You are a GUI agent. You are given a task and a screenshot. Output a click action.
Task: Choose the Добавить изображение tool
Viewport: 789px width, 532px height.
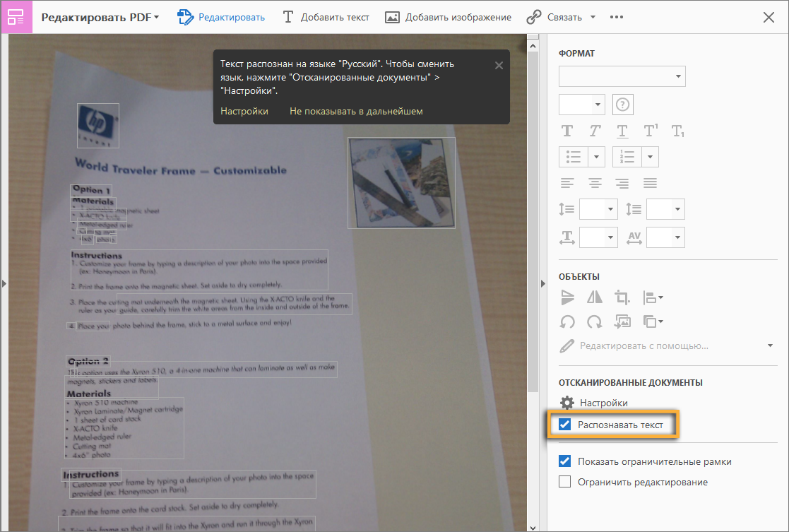pos(448,17)
